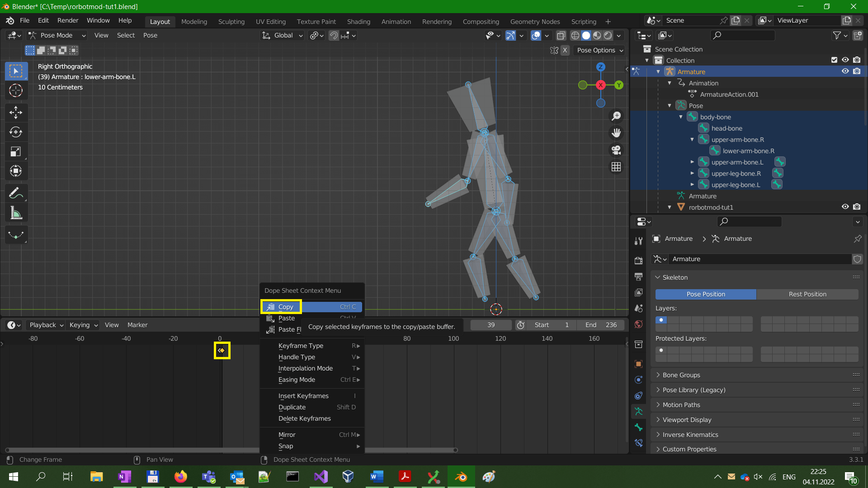Screen dimensions: 868x488
Task: Open Microsoft Word from the taskbar
Action: [x=377, y=477]
